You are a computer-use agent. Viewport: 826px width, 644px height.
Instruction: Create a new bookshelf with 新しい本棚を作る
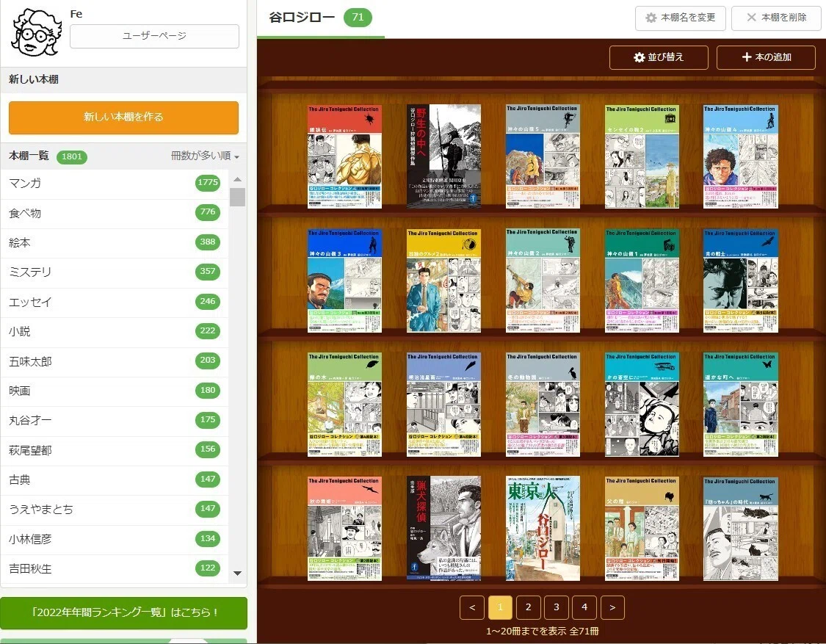click(123, 117)
